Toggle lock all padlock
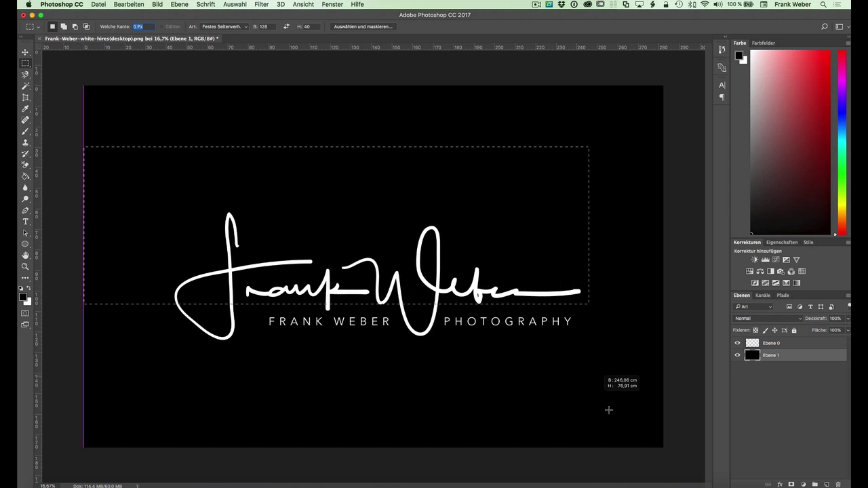Viewport: 868px width, 488px height. pos(794,330)
